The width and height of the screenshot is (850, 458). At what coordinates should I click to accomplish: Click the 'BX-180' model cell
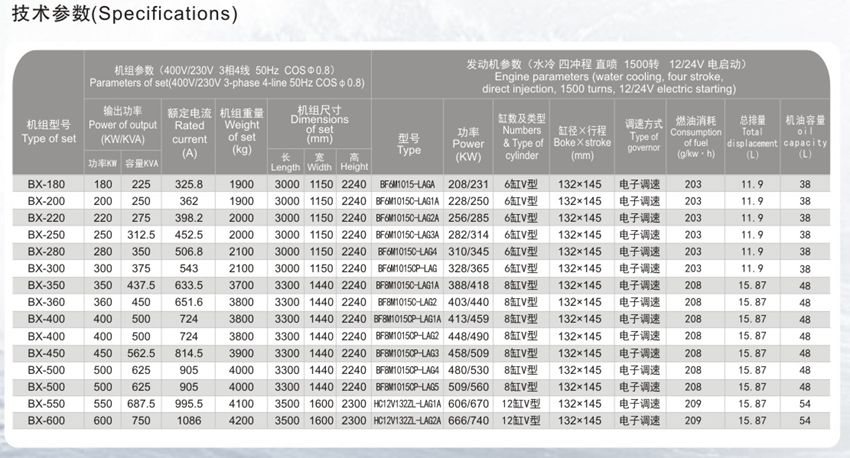pos(46,184)
